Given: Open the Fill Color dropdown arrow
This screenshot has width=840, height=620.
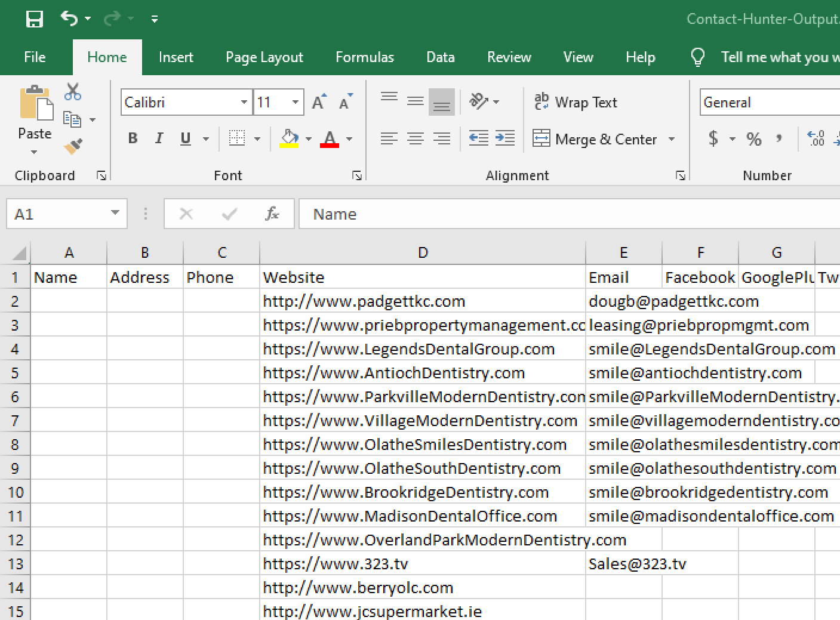Looking at the screenshot, I should click(309, 139).
